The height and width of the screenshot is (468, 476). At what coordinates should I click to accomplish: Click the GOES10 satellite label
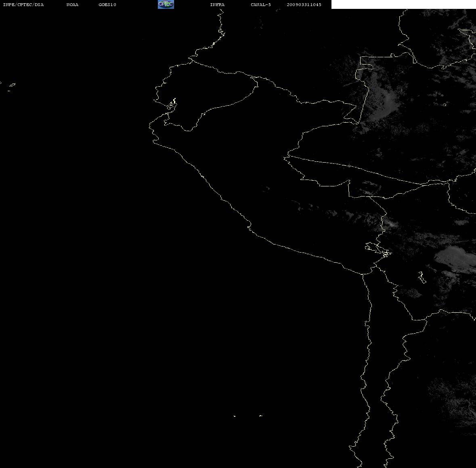click(x=107, y=4)
